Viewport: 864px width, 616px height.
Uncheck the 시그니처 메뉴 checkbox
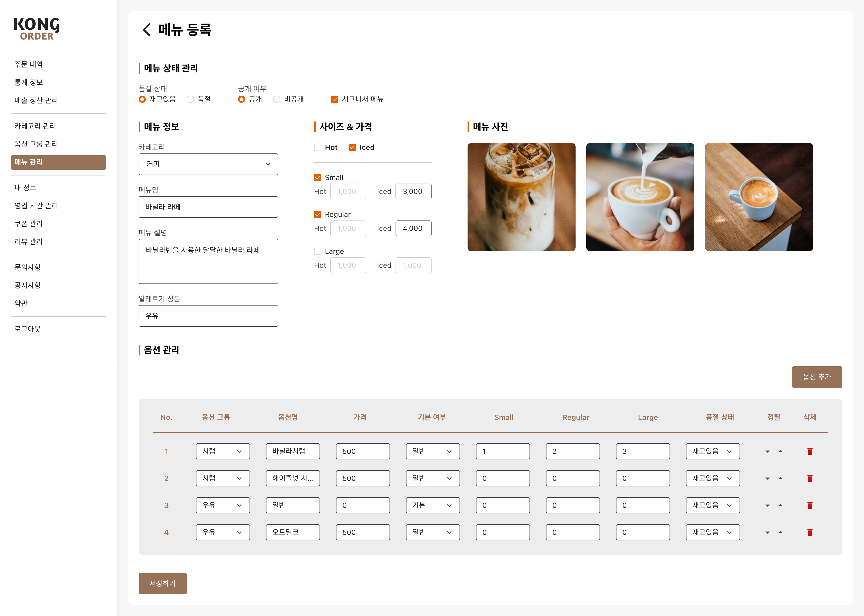(335, 99)
